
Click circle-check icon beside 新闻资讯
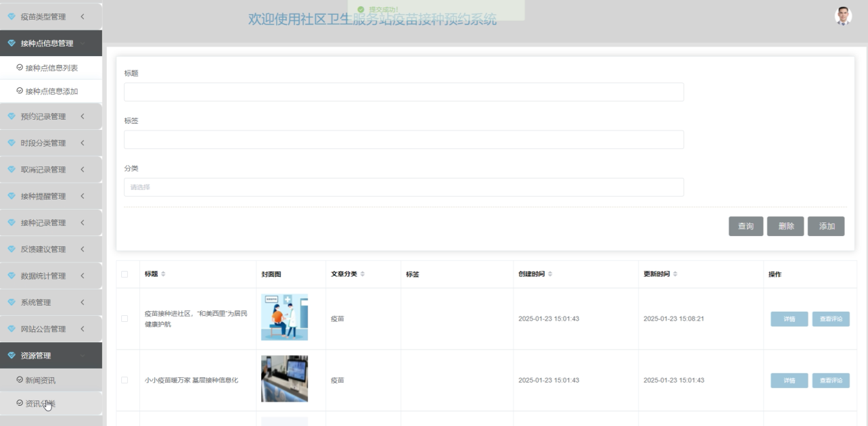(x=20, y=380)
